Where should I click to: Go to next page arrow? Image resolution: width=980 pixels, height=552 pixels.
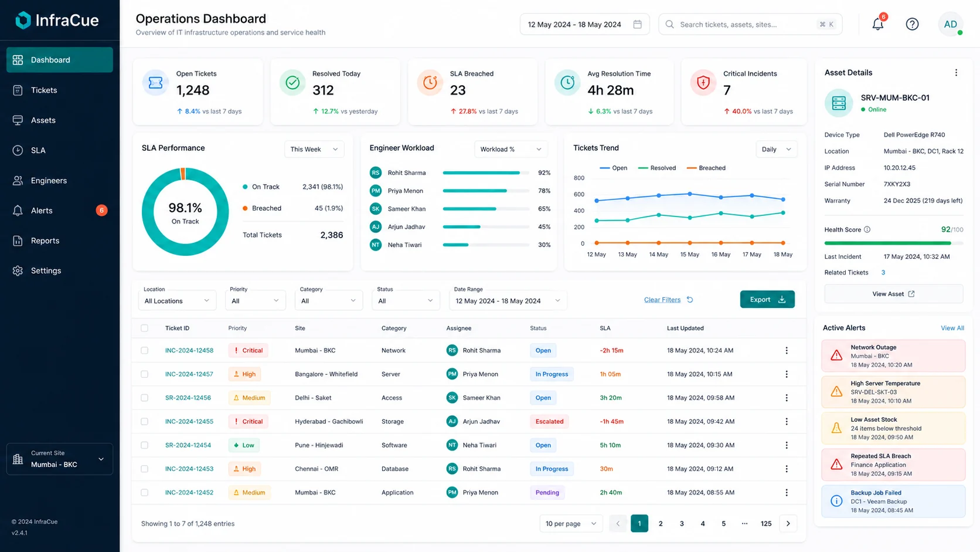coord(788,523)
